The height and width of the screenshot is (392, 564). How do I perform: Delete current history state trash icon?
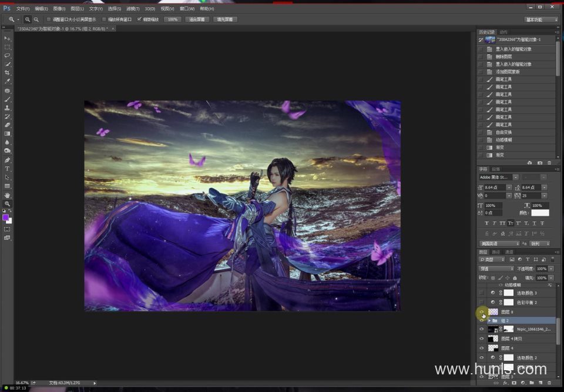click(x=549, y=163)
